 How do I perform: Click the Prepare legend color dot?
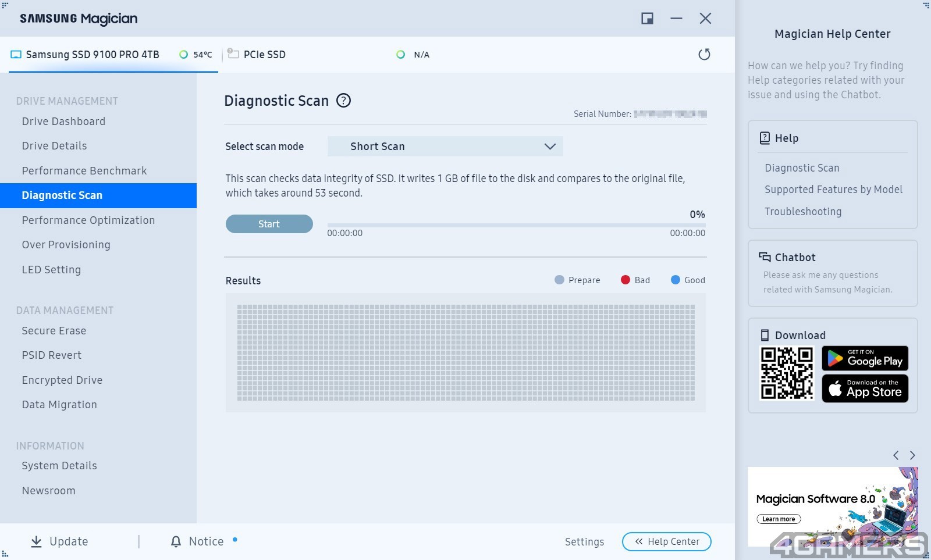(x=559, y=280)
